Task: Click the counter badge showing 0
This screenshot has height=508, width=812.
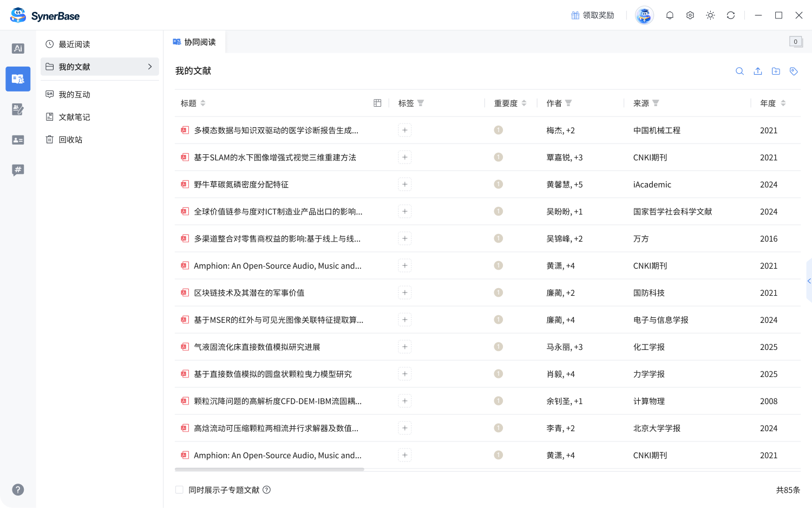Action: 795,42
